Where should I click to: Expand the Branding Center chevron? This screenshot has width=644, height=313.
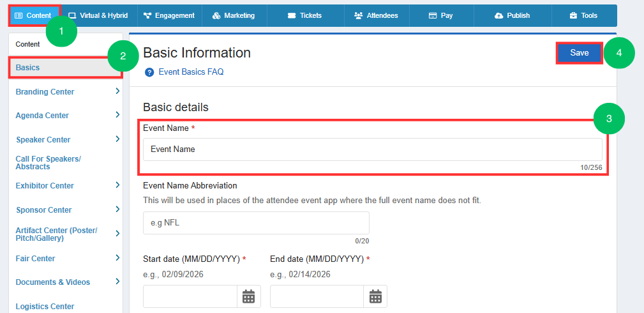coord(117,91)
